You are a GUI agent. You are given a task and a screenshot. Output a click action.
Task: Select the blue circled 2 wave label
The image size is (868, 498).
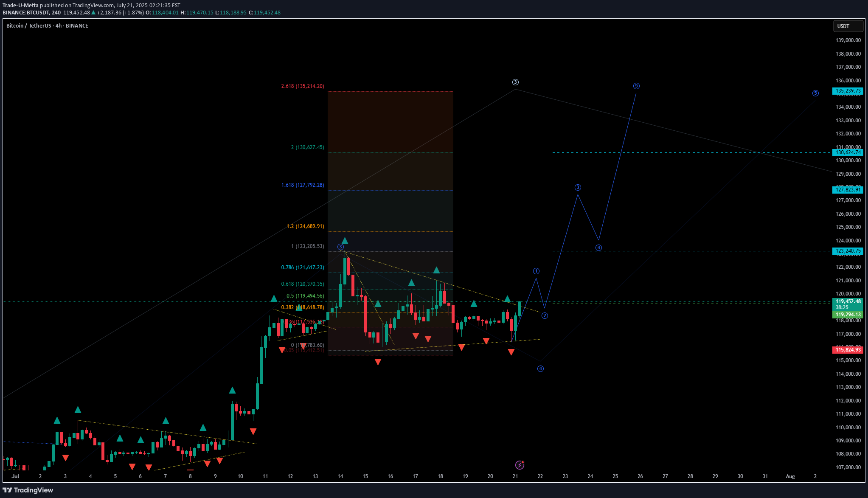[x=545, y=315]
